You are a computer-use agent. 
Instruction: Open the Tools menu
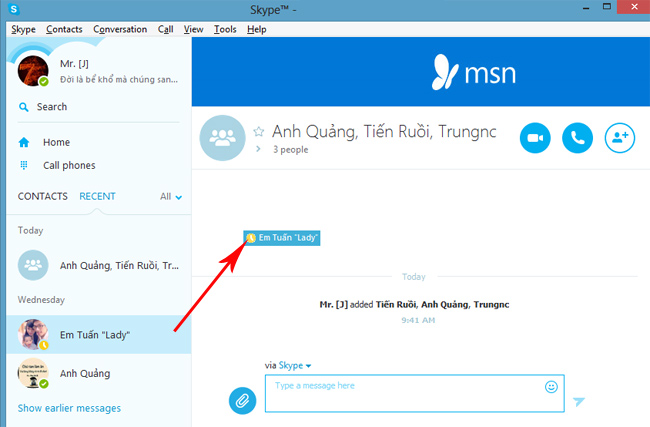click(225, 29)
